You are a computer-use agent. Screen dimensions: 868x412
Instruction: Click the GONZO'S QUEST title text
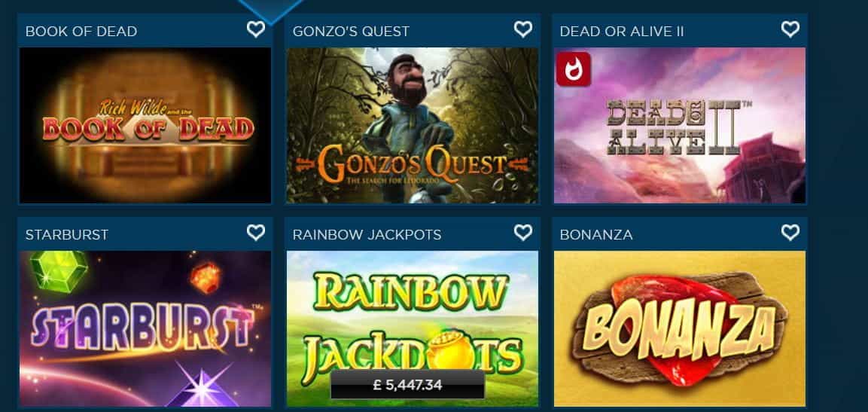tap(351, 32)
